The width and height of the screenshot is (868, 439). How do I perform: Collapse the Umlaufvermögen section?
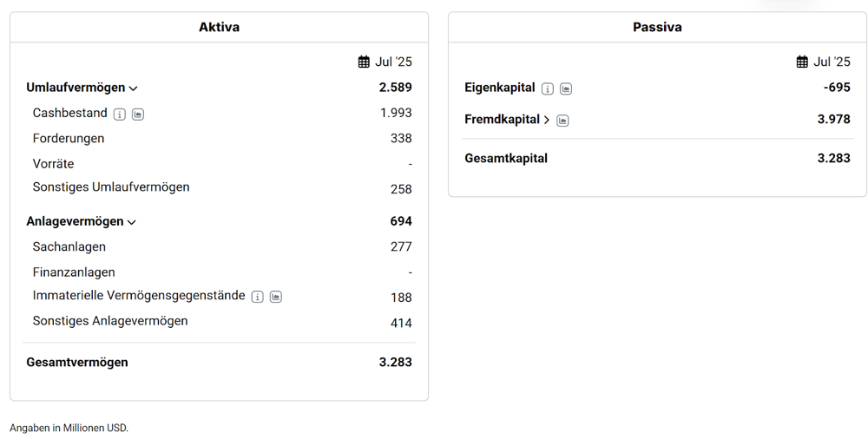click(x=133, y=88)
